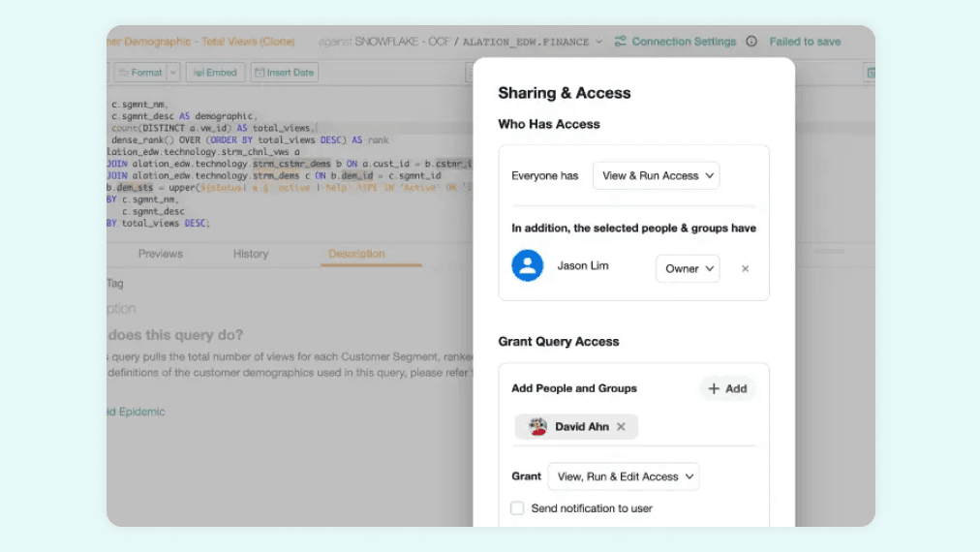
Task: Switch to the History tab
Action: (251, 254)
